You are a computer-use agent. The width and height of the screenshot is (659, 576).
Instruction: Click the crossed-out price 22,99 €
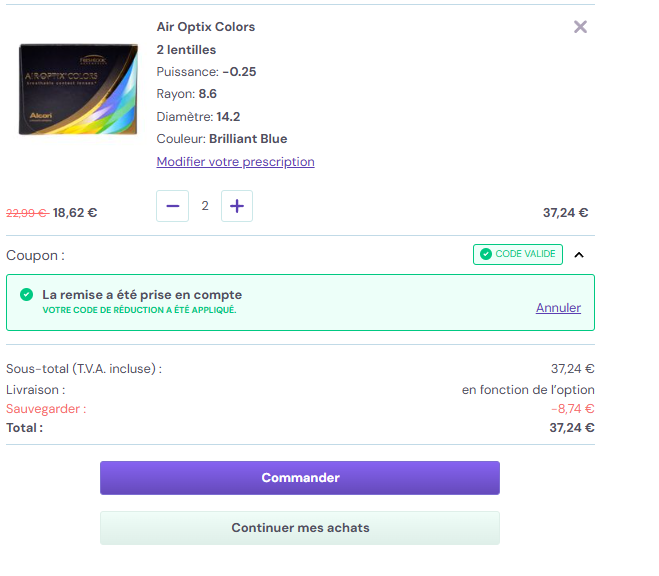[x=28, y=213]
